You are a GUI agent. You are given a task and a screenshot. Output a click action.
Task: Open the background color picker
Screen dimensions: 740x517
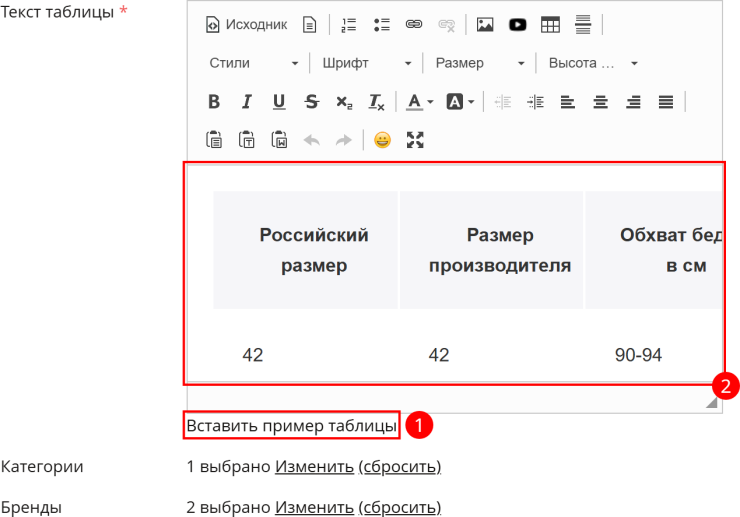click(x=460, y=102)
